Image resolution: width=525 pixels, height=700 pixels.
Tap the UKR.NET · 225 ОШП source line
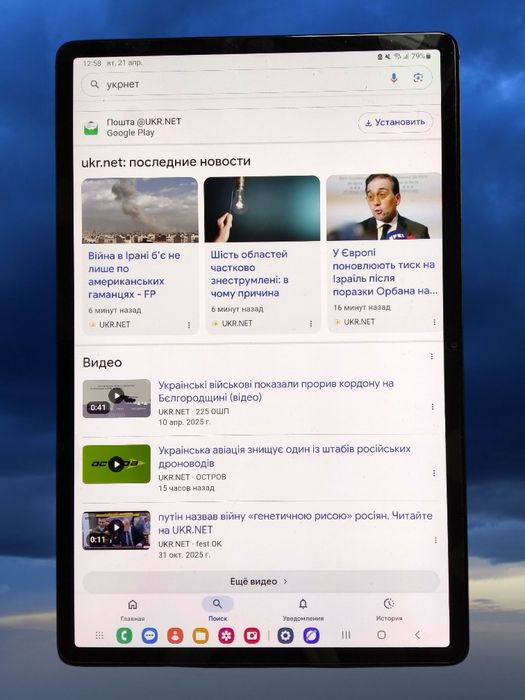click(194, 412)
